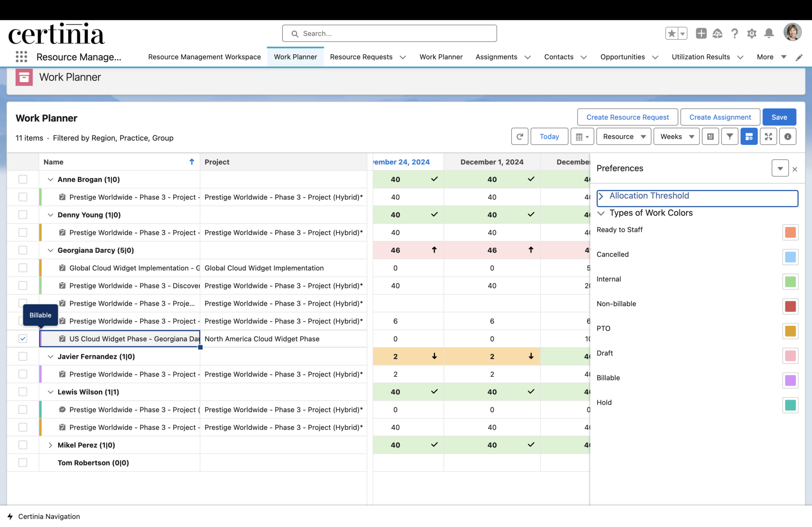Screen dimensions: 812x527
Task: Click the blue Preferences panel icon
Action: (x=749, y=136)
